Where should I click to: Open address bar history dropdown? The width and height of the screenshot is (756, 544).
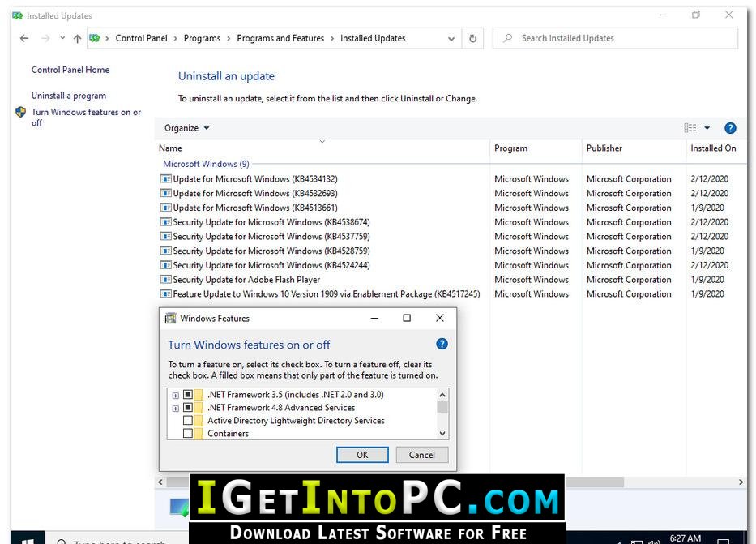pyautogui.click(x=451, y=39)
